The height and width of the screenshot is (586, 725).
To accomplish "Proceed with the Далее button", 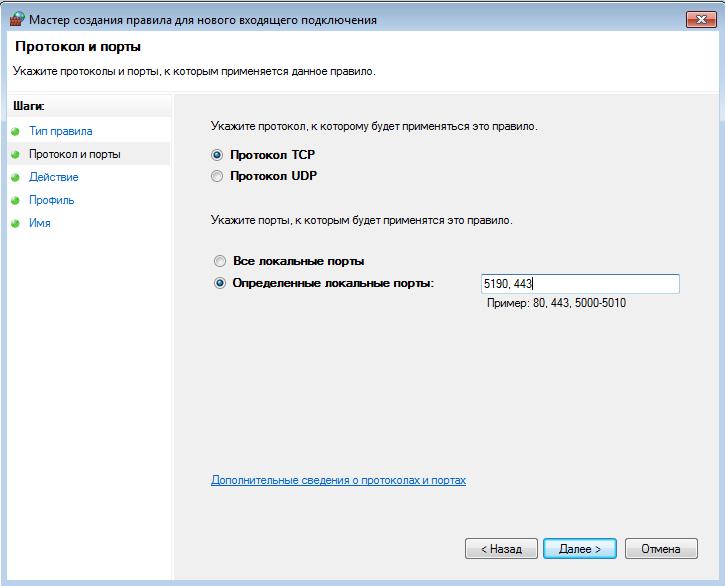I will tap(580, 549).
